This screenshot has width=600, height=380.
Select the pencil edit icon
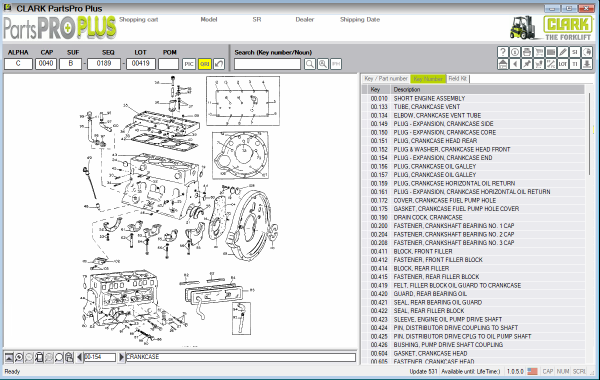tap(562, 52)
